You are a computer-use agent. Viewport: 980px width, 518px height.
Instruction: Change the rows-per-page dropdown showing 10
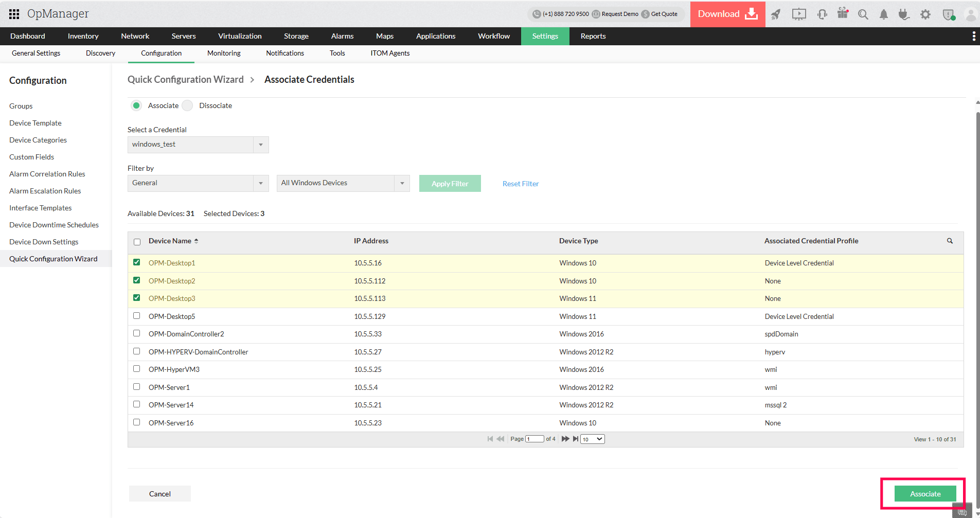pos(592,439)
